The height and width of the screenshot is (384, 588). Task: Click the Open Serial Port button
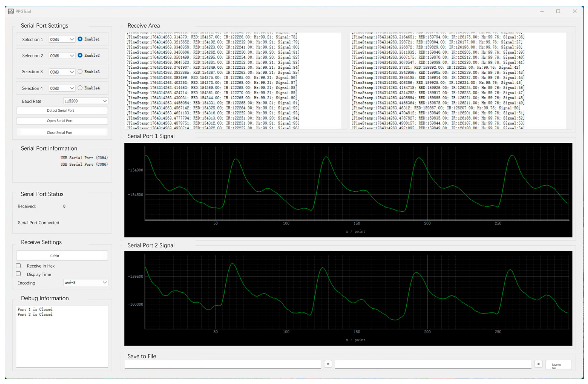pyautogui.click(x=62, y=121)
